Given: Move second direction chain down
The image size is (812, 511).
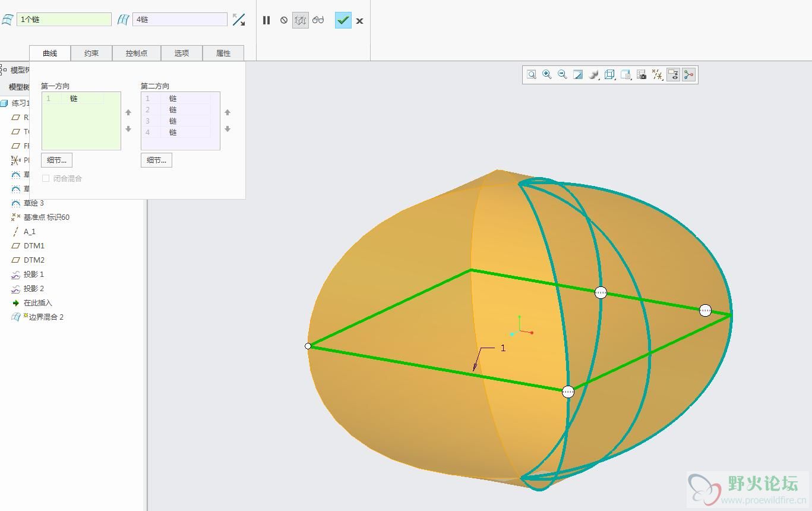Looking at the screenshot, I should [228, 129].
